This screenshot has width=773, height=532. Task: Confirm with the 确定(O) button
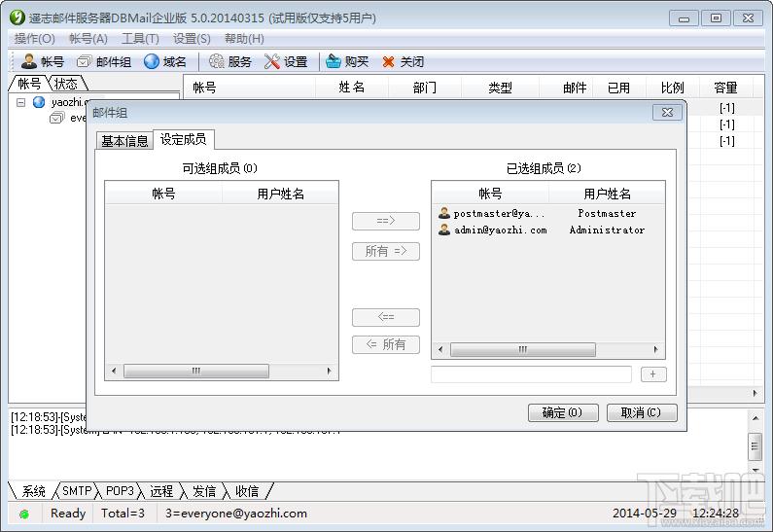[563, 412]
